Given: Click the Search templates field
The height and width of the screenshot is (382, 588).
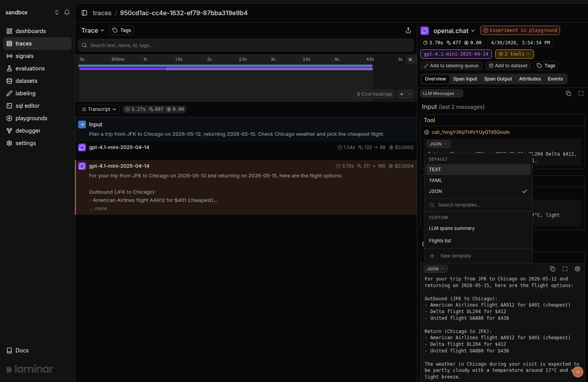Looking at the screenshot, I should [x=478, y=205].
